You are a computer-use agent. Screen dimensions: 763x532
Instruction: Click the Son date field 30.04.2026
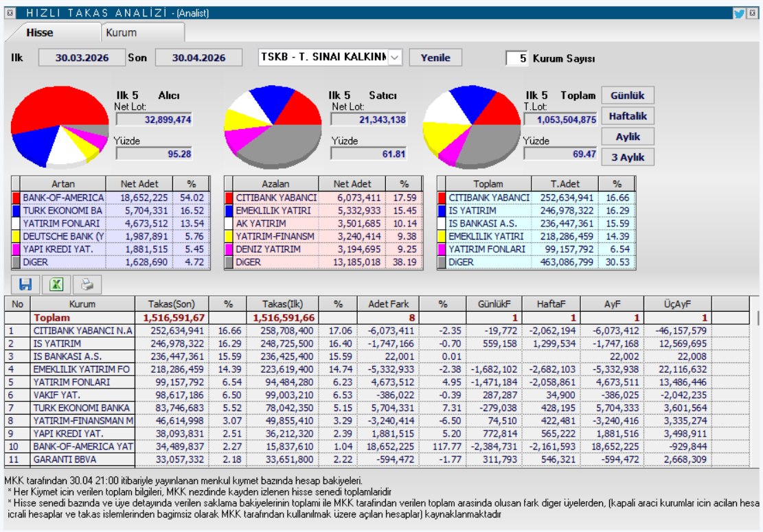coord(198,58)
